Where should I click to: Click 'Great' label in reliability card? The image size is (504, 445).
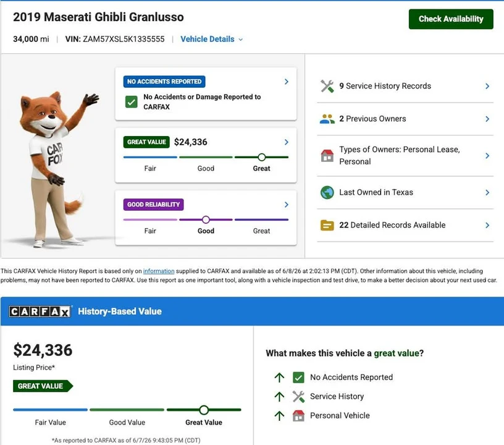[261, 231]
